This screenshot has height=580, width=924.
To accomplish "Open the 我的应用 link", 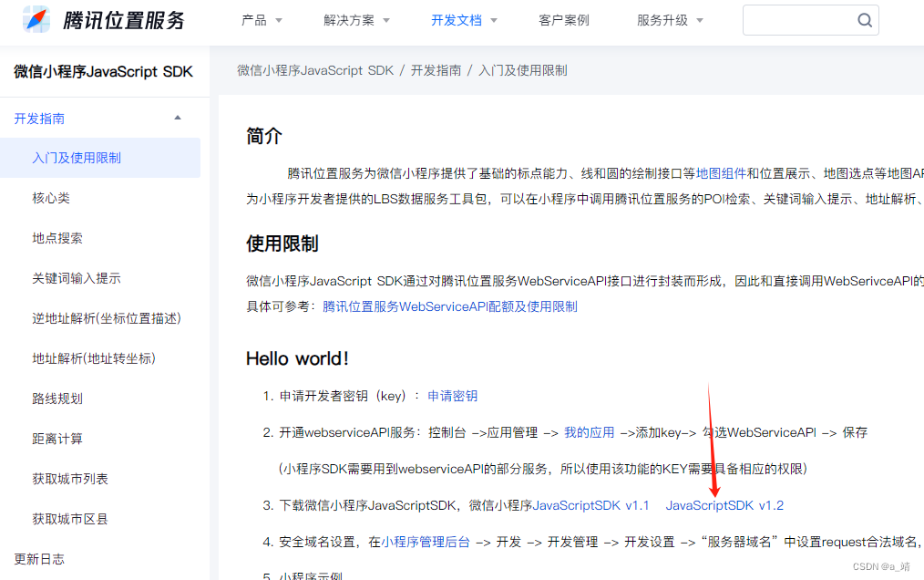I will [590, 432].
